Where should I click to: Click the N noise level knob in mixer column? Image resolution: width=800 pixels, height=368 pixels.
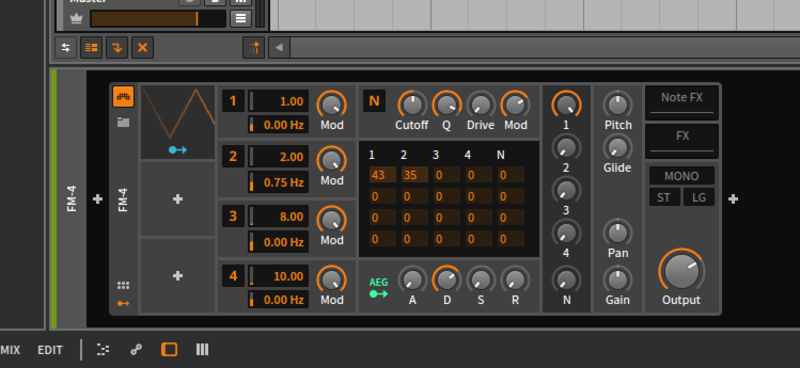[x=566, y=280]
